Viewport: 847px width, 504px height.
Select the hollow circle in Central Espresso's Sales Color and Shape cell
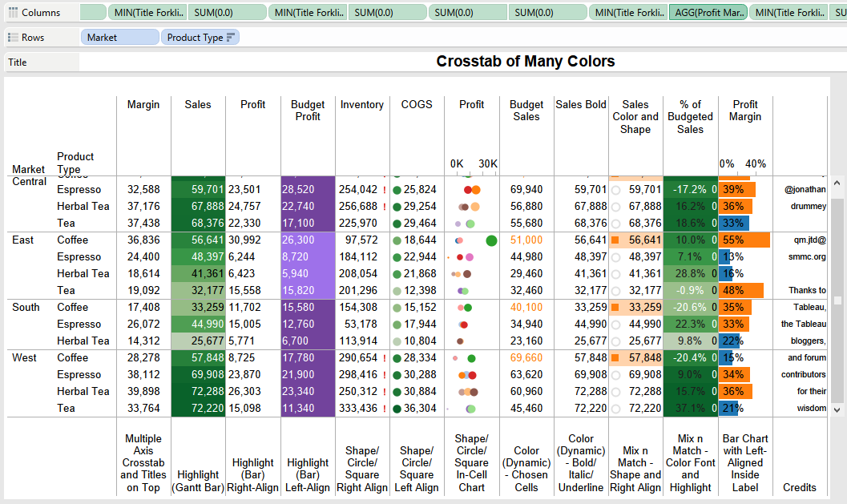click(x=615, y=190)
